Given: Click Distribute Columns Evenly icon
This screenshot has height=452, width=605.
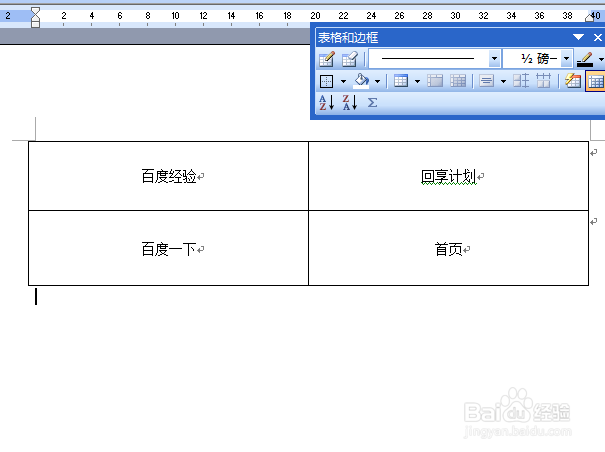Looking at the screenshot, I should tap(544, 81).
